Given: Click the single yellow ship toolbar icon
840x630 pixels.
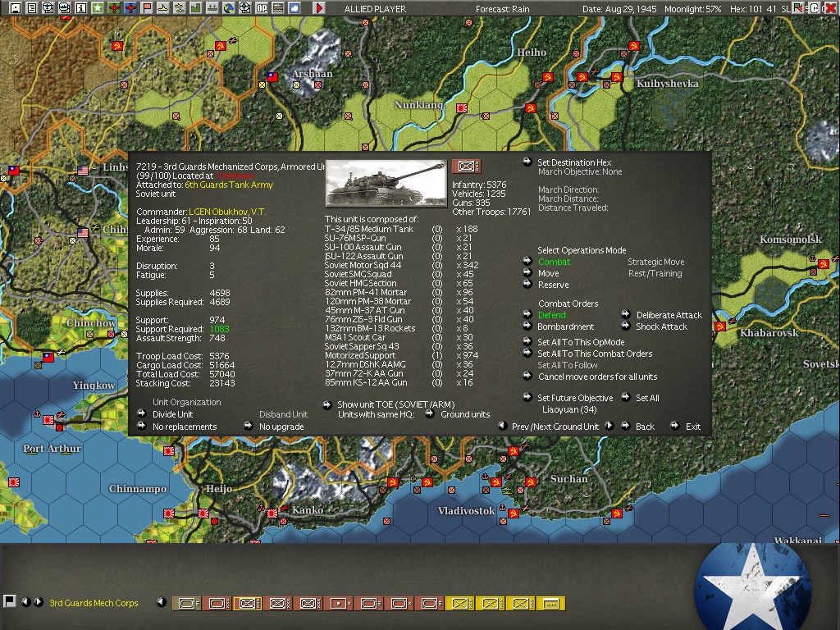Looking at the screenshot, I should (163, 8).
